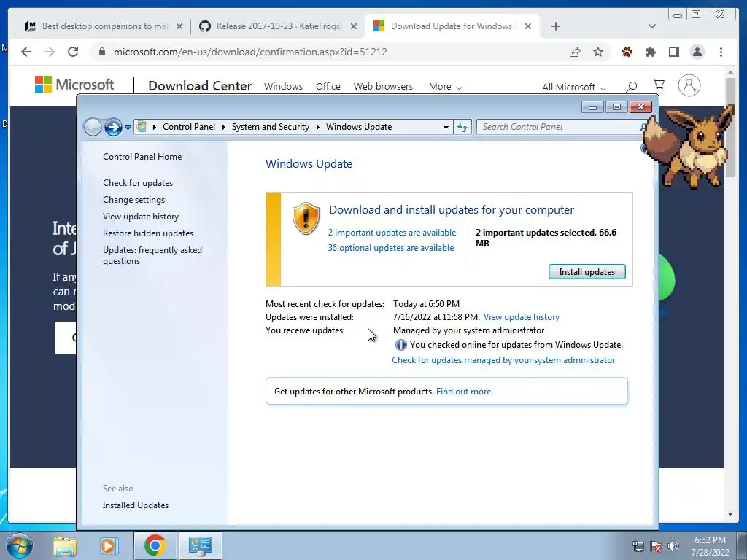Open the Chrome extensions puzzle icon
Screen dimensions: 747x560
(x=650, y=52)
